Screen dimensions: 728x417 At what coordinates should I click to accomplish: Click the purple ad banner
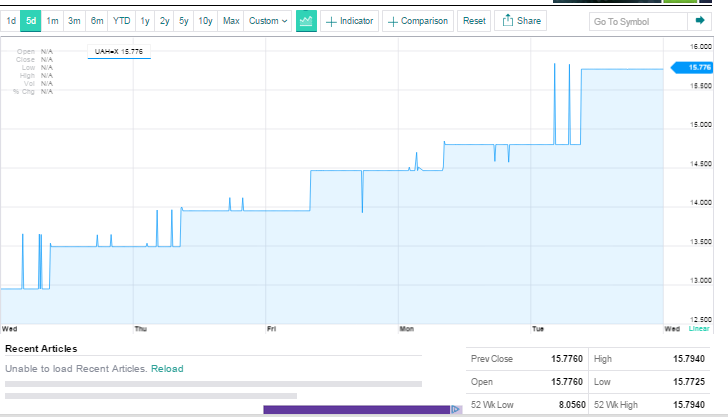pos(357,410)
